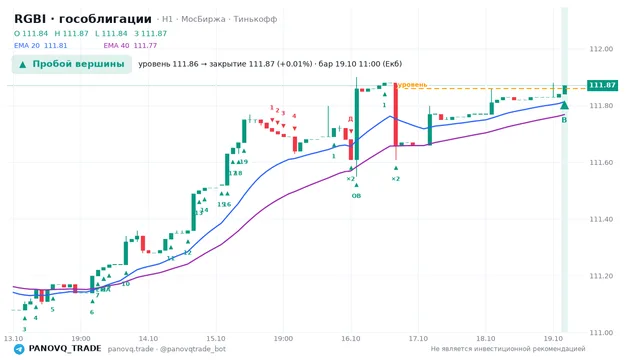Click the green count label '6'

tap(92, 312)
